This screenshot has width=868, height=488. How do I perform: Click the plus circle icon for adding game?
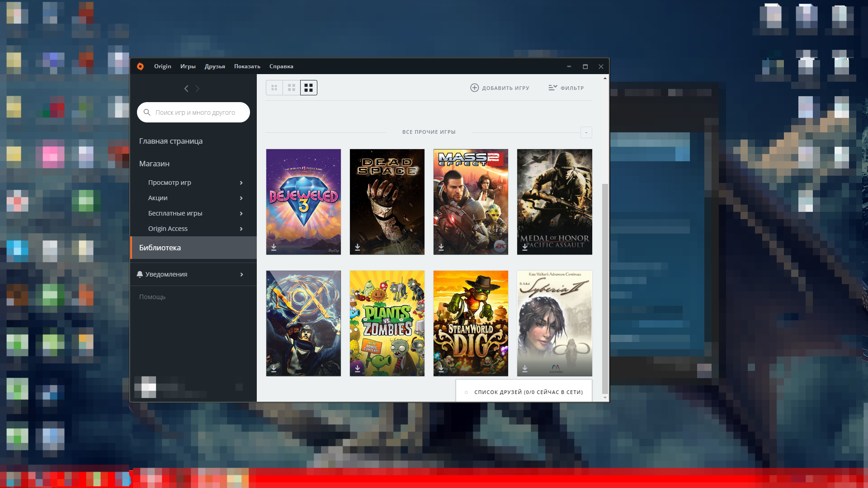coord(474,88)
